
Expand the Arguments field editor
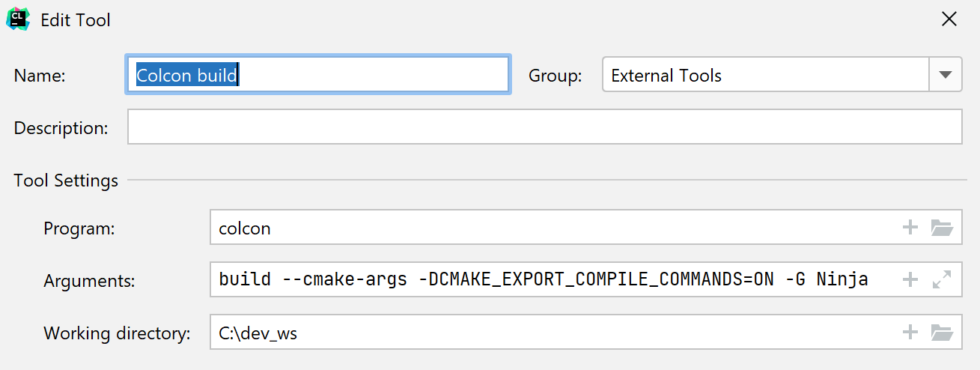coord(941,280)
